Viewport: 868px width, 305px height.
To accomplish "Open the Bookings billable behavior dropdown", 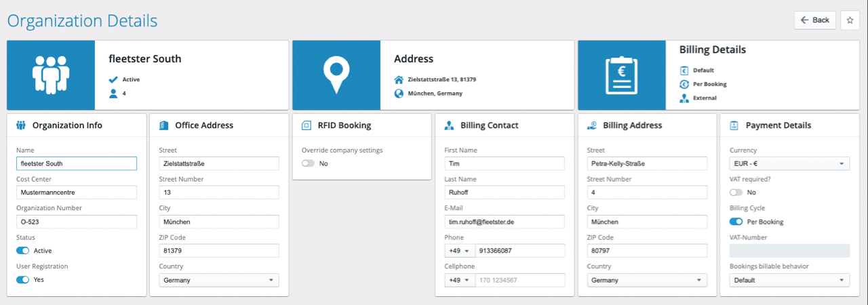I will point(789,280).
